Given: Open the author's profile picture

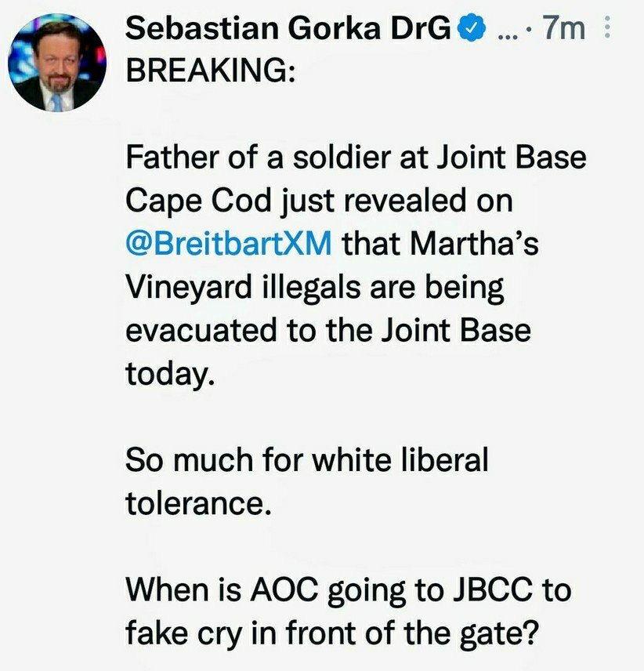Looking at the screenshot, I should pyautogui.click(x=56, y=63).
